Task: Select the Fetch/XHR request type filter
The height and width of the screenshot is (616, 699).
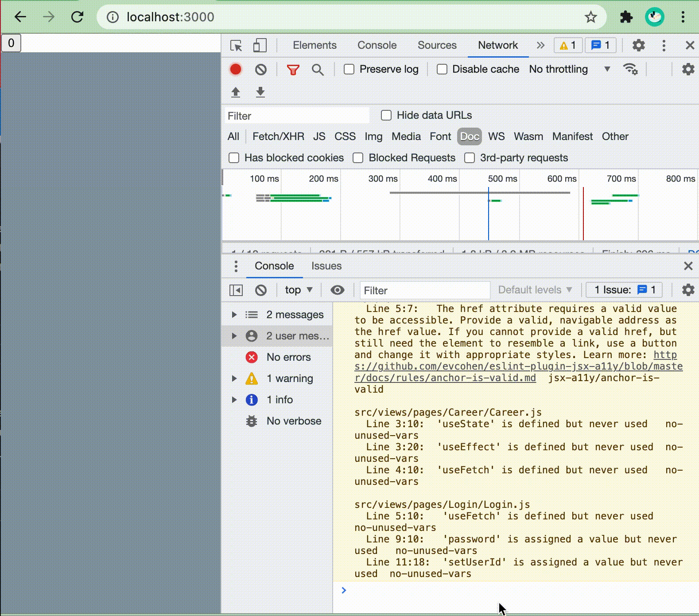Action: 278,136
